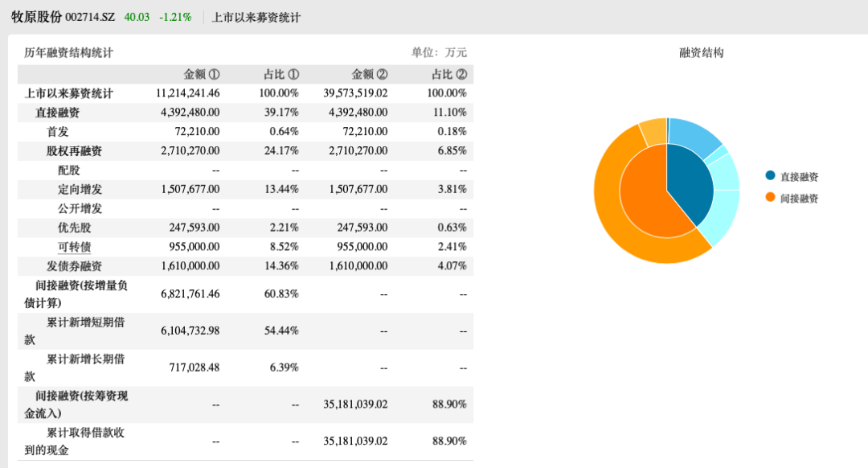Screen dimensions: 868x468
Task: Expand the 股权再融资 row label
Action: coord(74,151)
